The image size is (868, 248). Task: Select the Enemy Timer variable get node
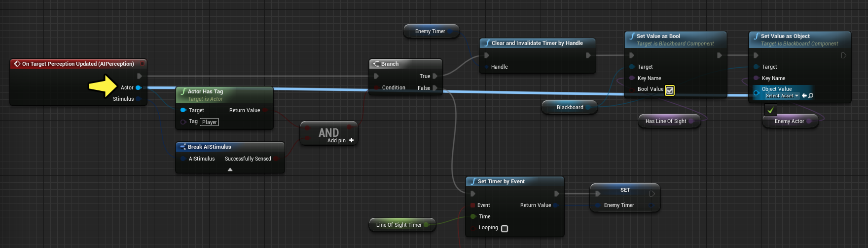point(431,31)
